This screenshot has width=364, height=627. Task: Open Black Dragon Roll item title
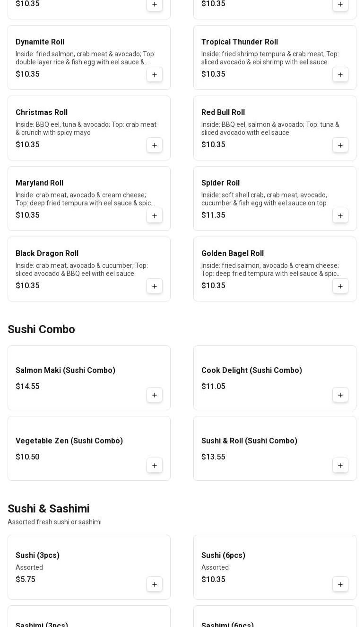pyautogui.click(x=47, y=254)
